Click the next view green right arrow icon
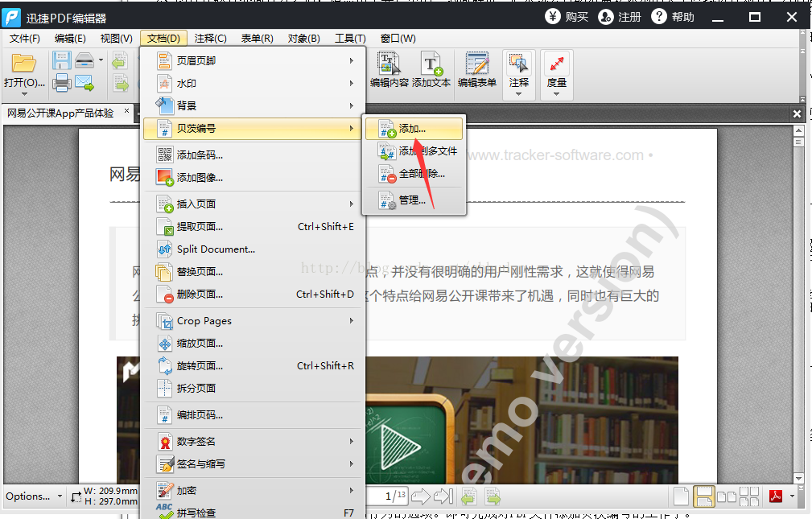 [120, 83]
